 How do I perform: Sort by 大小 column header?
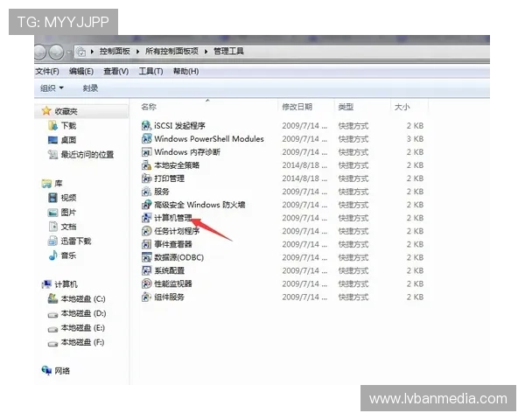coord(402,107)
